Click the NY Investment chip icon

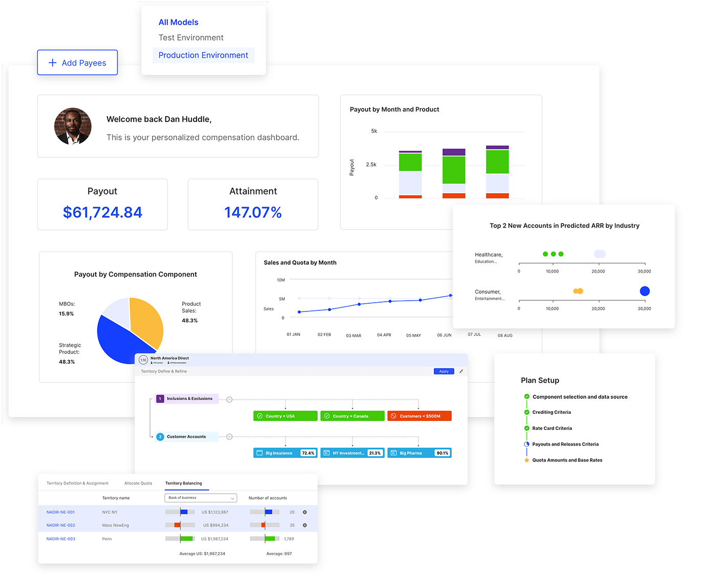click(x=326, y=452)
